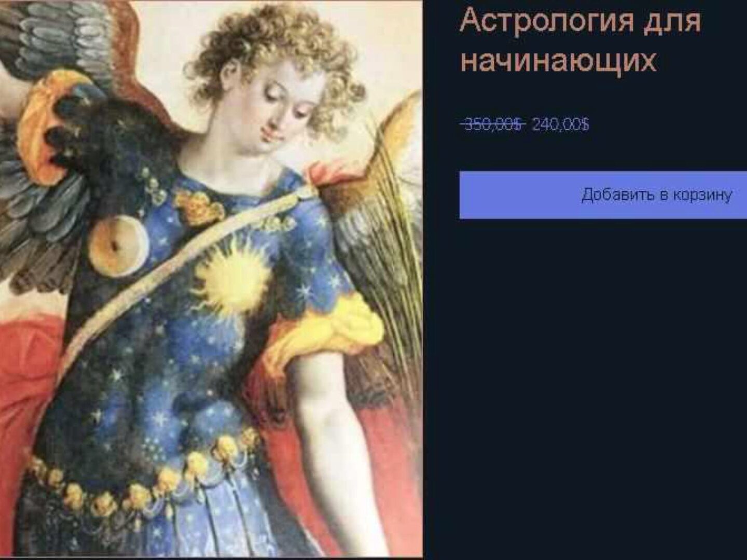Click the word "начинающих" in the heading
Viewport: 747px width, 560px height.
tap(559, 61)
